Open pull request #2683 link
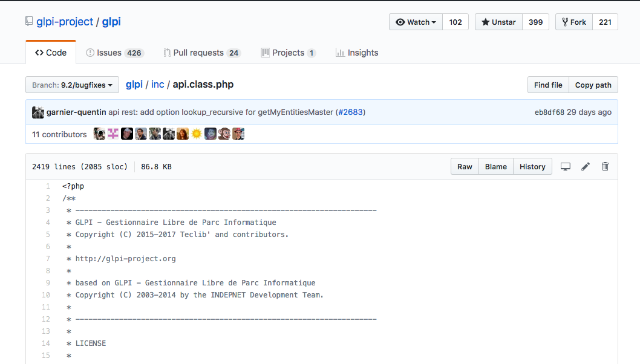This screenshot has height=364, width=640. 351,112
